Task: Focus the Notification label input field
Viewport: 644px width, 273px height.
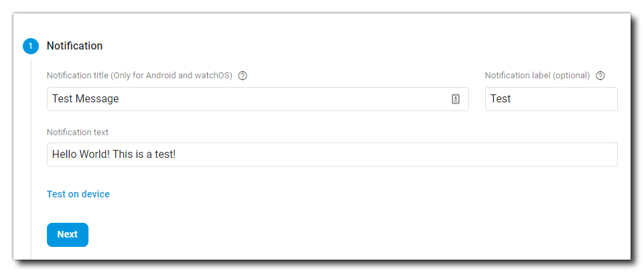Action: [551, 99]
